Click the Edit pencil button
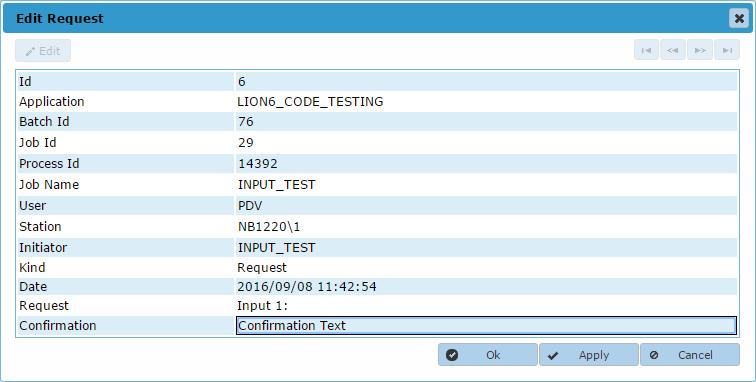 click(x=43, y=51)
